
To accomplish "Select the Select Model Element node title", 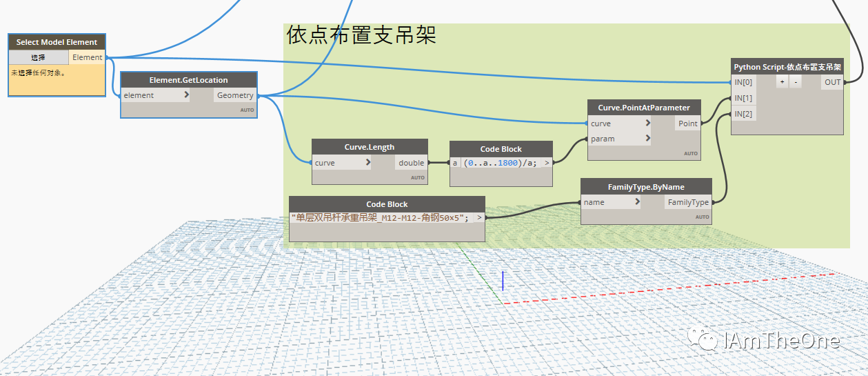I will point(57,42).
